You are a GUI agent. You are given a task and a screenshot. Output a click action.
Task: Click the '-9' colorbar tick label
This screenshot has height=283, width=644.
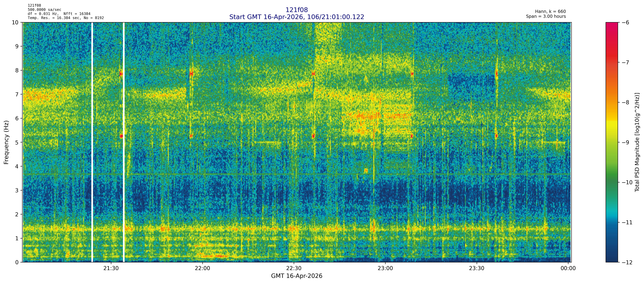(x=625, y=143)
